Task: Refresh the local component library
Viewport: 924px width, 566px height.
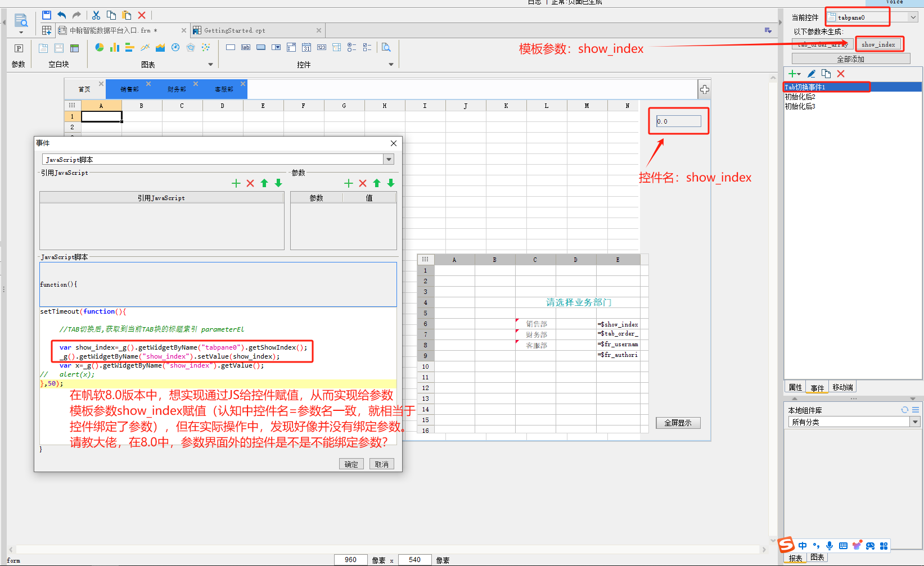Action: [905, 410]
